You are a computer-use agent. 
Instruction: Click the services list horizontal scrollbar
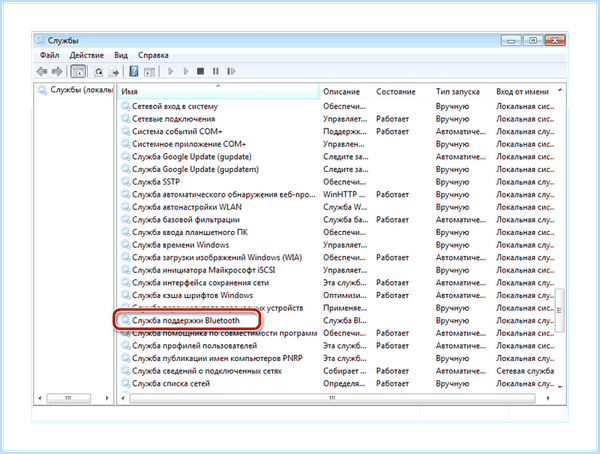point(332,398)
